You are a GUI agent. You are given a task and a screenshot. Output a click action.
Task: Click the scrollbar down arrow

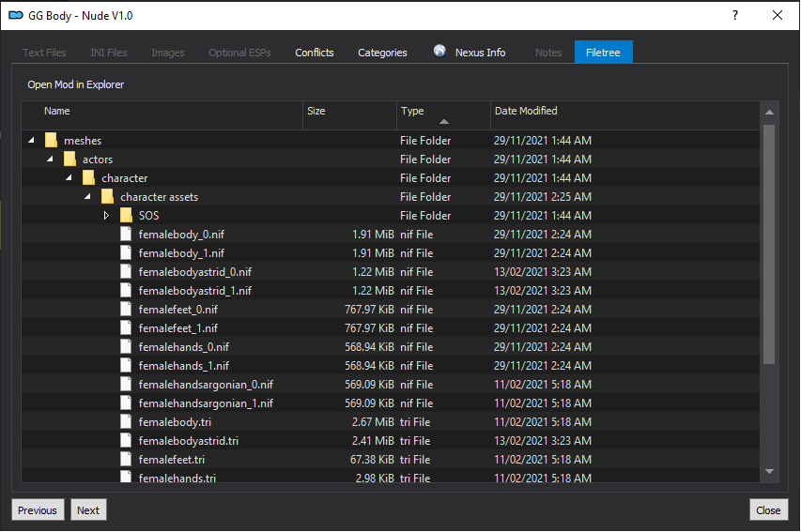point(769,471)
